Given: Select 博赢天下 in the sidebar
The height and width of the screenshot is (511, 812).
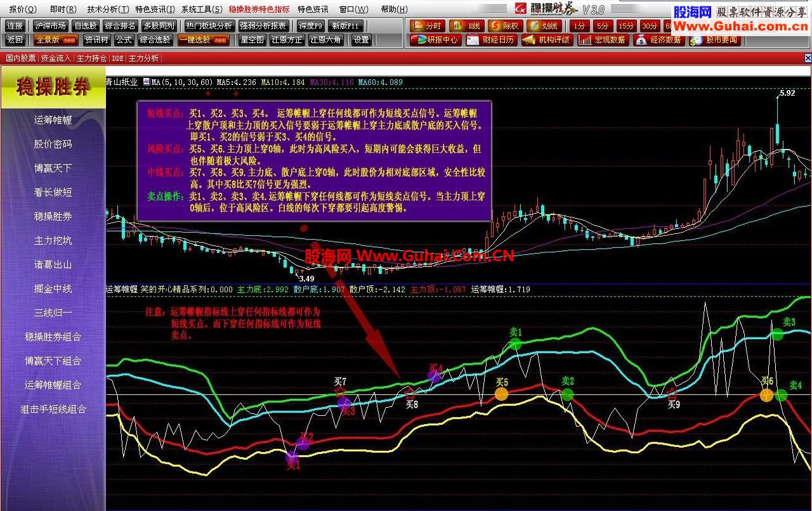Looking at the screenshot, I should tap(53, 168).
